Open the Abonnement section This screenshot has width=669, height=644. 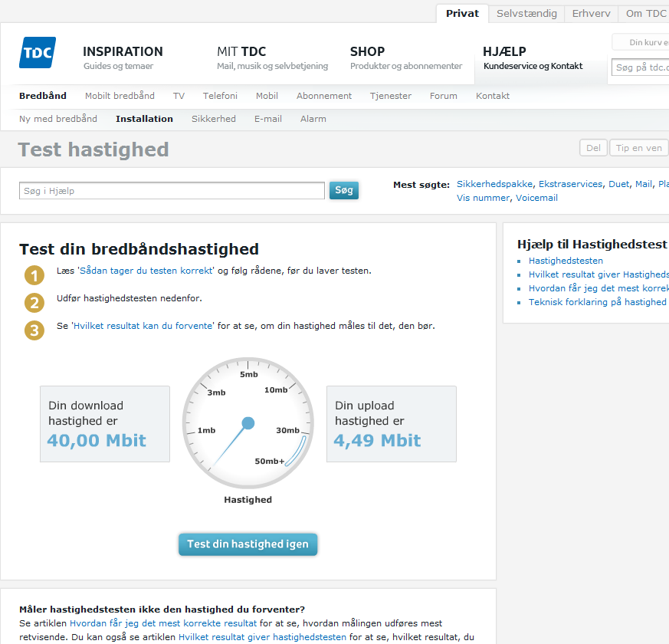pyautogui.click(x=324, y=96)
